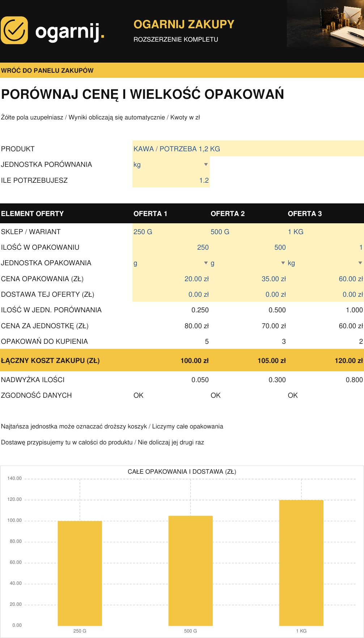Click the yellow 250 G chart bar

point(80,573)
